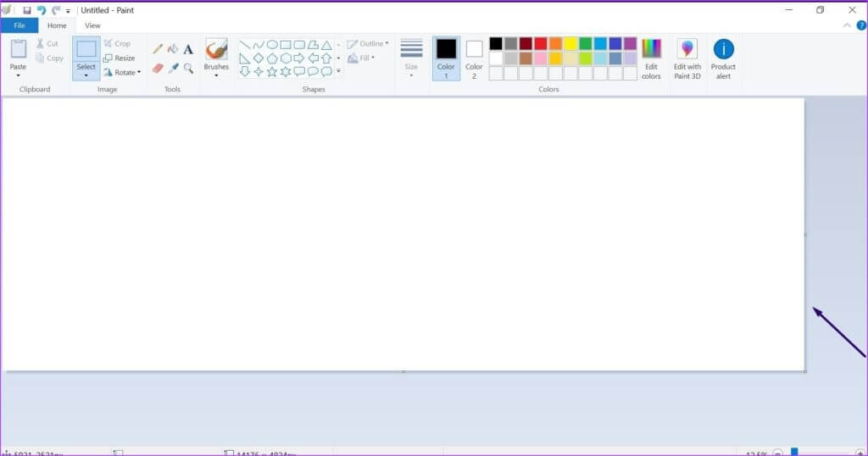
Task: Click the Copy button
Action: point(49,58)
